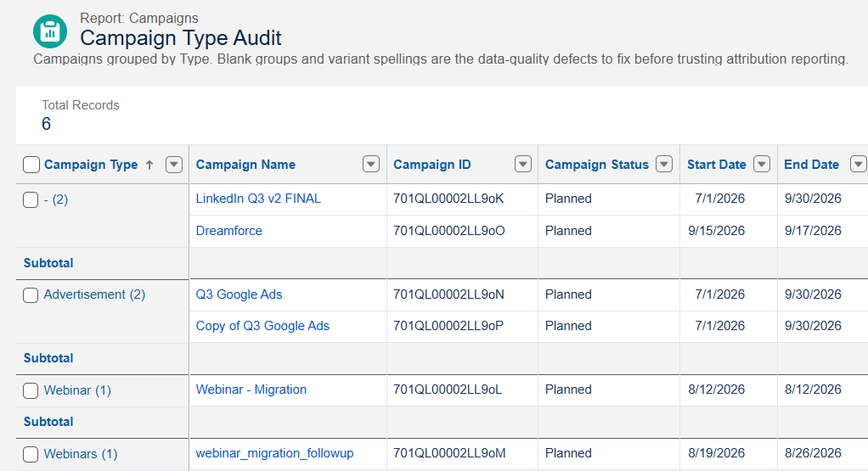Open the Dreamforce campaign link

pyautogui.click(x=229, y=231)
